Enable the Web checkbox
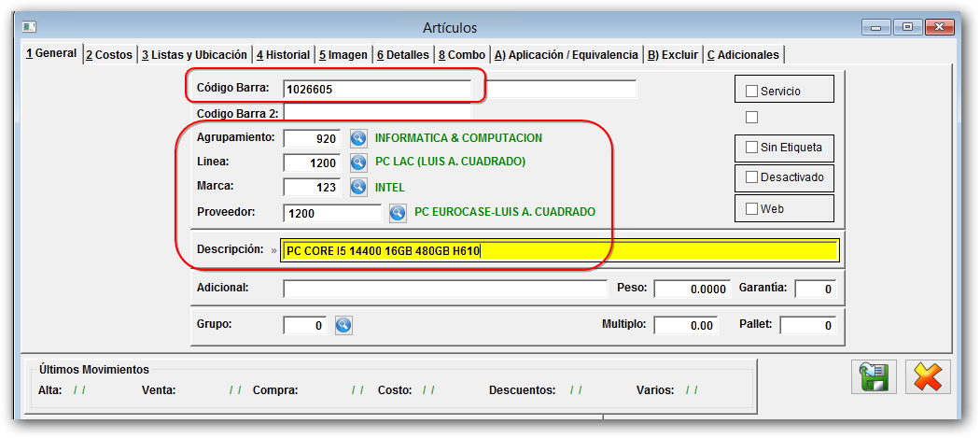The width and height of the screenshot is (980, 438). [x=751, y=208]
